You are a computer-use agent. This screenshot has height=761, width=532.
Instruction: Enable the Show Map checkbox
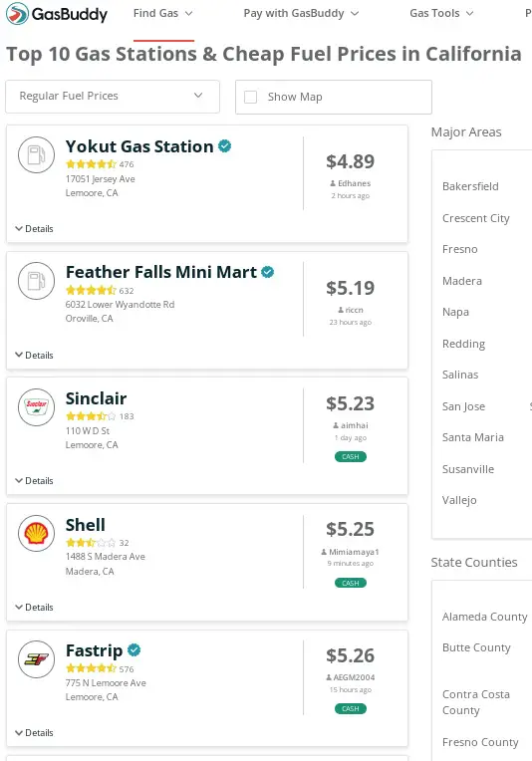[x=250, y=97]
